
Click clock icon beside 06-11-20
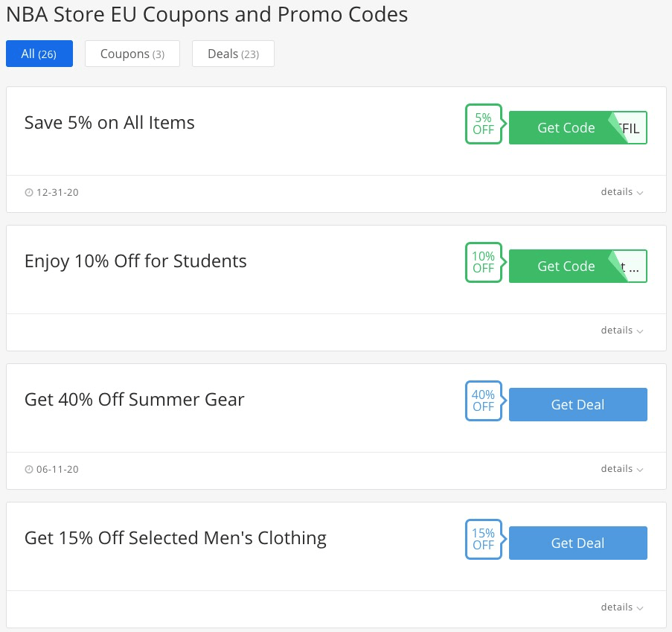tap(29, 470)
